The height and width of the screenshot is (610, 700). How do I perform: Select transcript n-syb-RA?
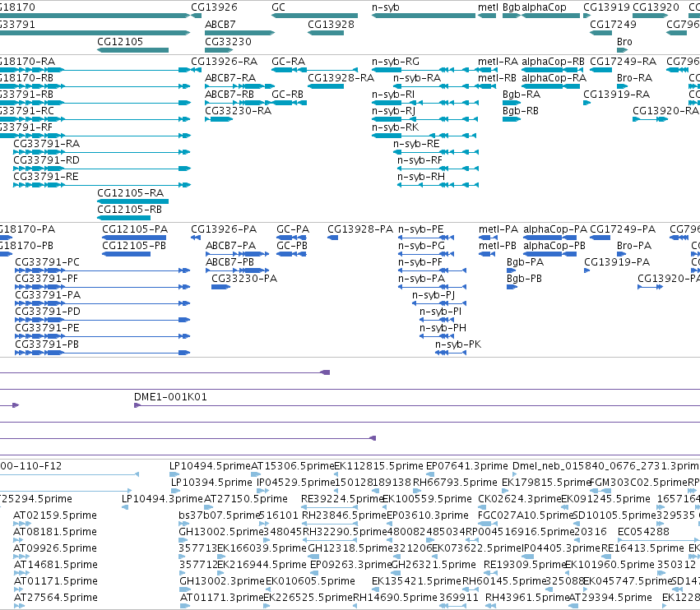(417, 77)
